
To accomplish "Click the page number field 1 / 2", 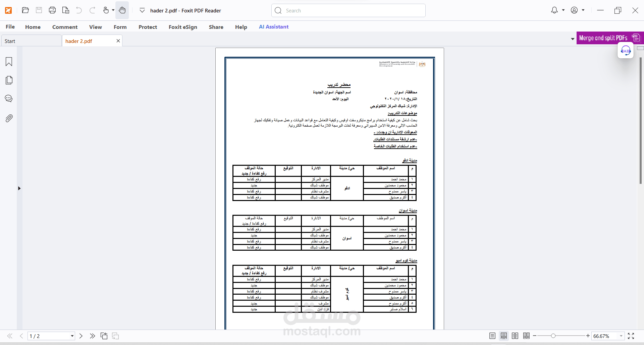I will point(49,336).
